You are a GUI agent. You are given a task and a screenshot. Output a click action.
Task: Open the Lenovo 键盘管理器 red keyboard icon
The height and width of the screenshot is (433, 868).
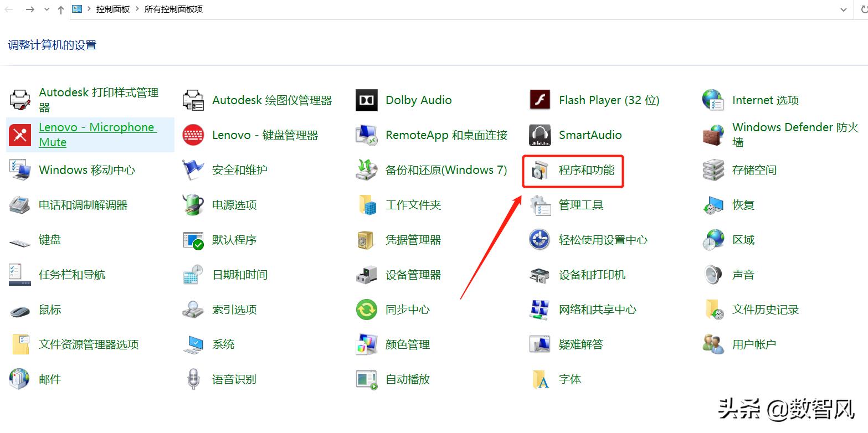pyautogui.click(x=193, y=135)
